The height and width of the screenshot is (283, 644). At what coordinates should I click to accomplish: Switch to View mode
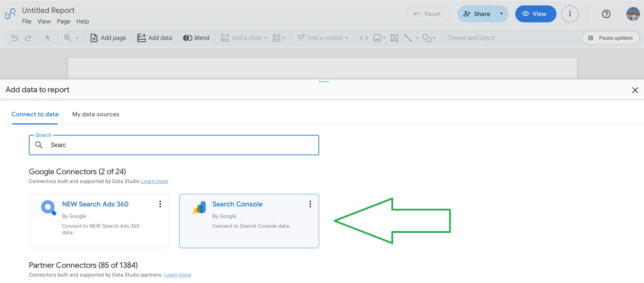pos(536,14)
